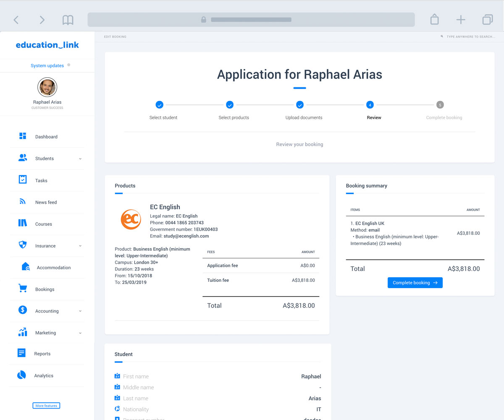Expand the Marketing submenu chevron
The height and width of the screenshot is (420, 504).
(80, 333)
